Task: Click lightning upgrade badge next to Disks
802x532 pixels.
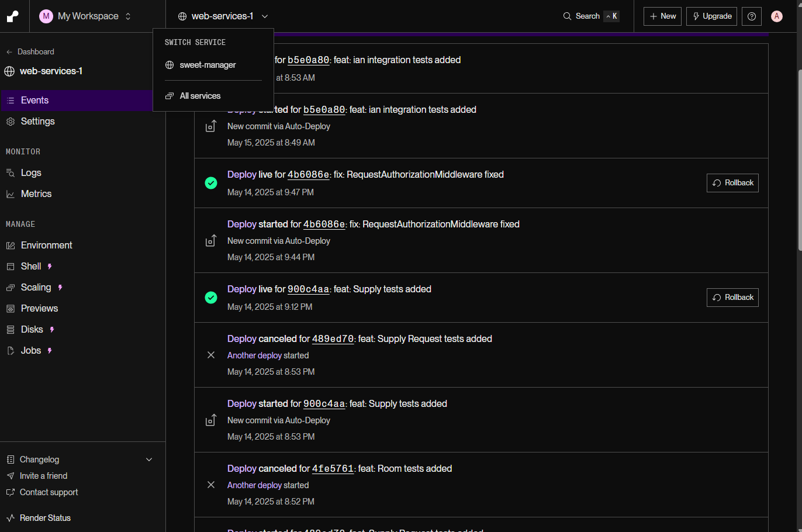Action: 52,330
